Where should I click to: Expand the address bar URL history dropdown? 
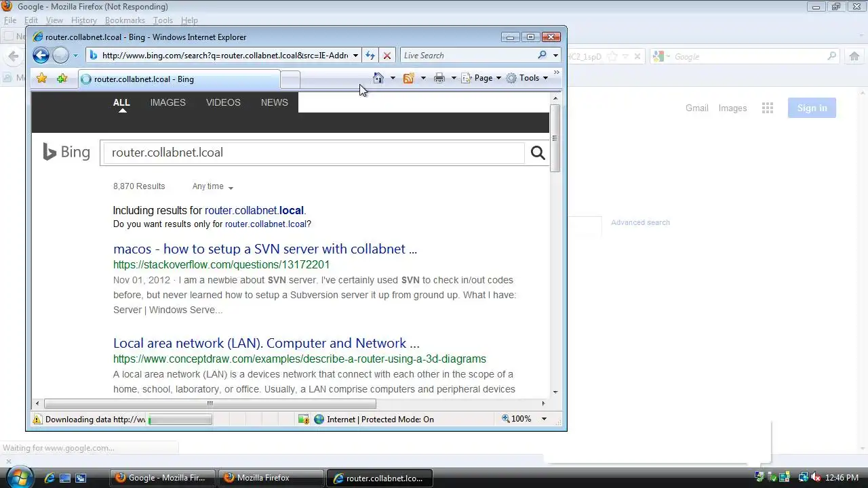click(355, 56)
